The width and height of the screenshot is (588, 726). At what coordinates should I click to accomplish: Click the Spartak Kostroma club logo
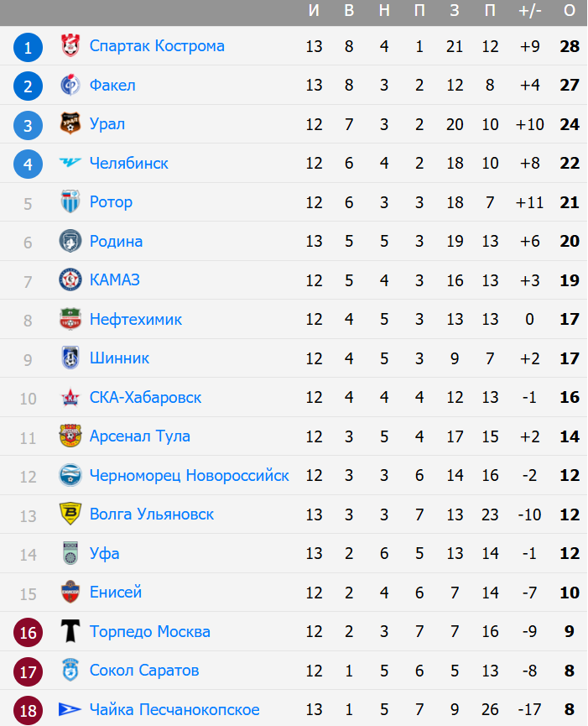(70, 46)
